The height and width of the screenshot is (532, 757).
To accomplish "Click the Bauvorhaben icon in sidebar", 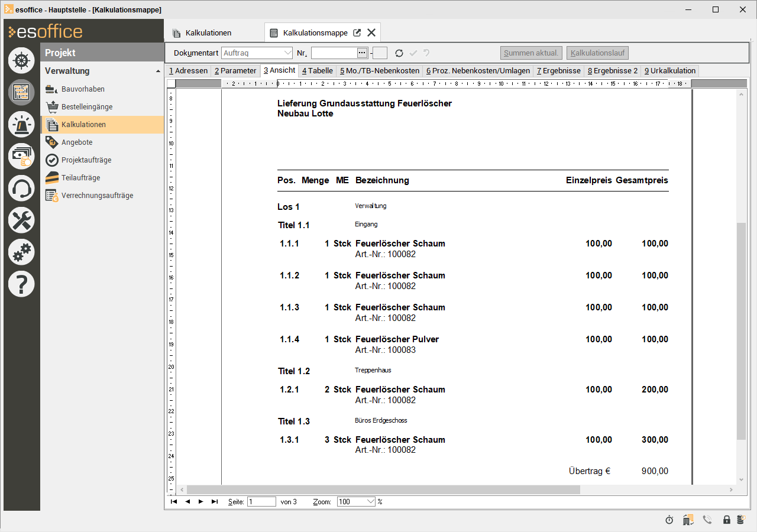I will point(51,89).
